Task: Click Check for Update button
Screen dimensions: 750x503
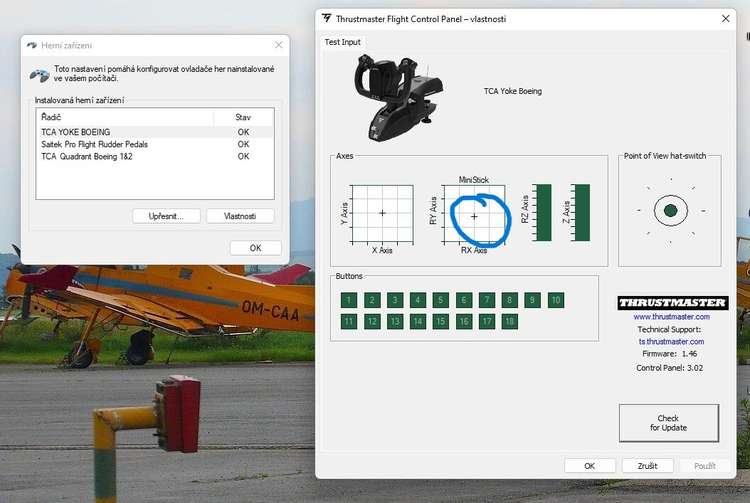Action: [668, 423]
